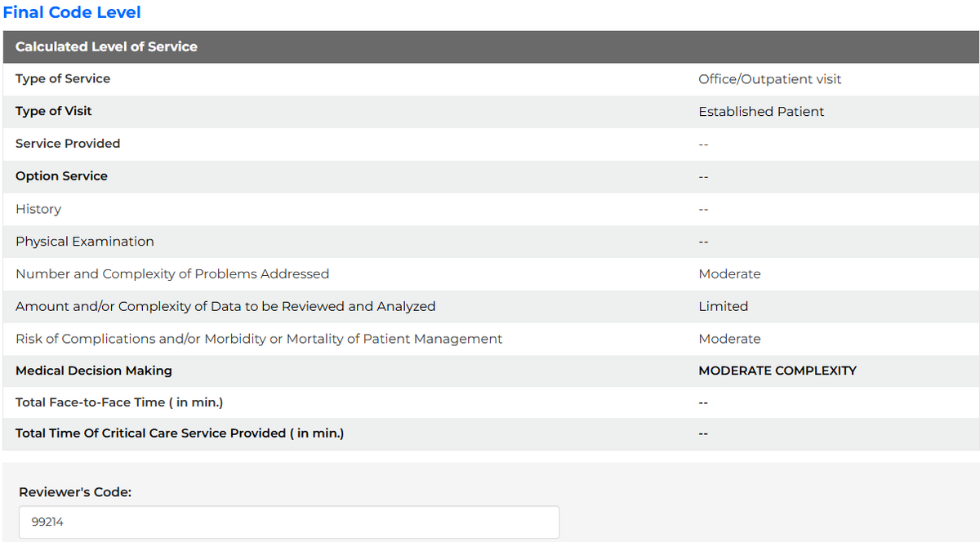The image size is (980, 542).
Task: Click the Medical Decision Making label
Action: coord(94,371)
